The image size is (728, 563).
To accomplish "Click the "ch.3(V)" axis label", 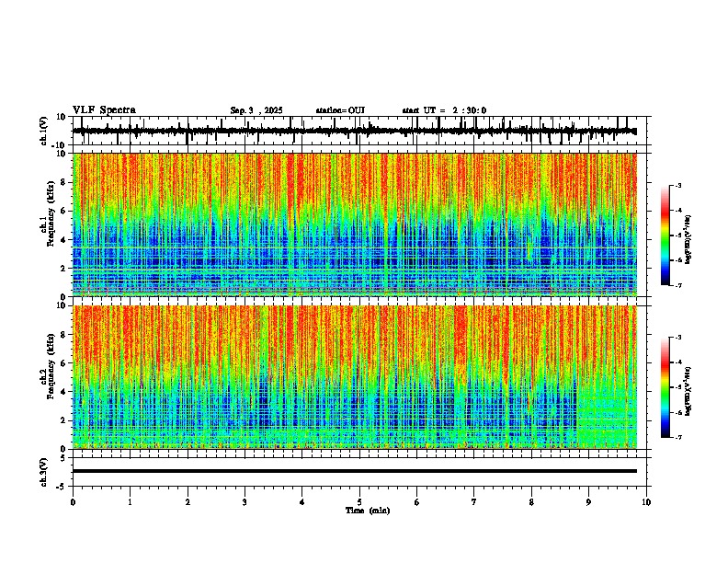I will [x=43, y=472].
